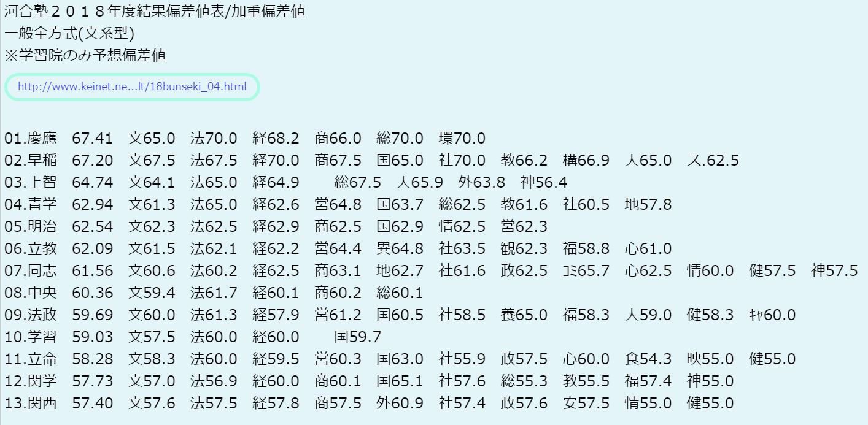The height and width of the screenshot is (425, 868).
Task: Click 慶應 経68.2 entry
Action: (276, 139)
